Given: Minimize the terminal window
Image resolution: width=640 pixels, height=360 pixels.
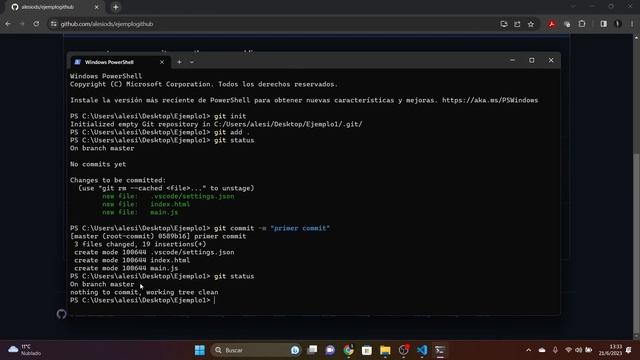Looking at the screenshot, I should pyautogui.click(x=512, y=60).
